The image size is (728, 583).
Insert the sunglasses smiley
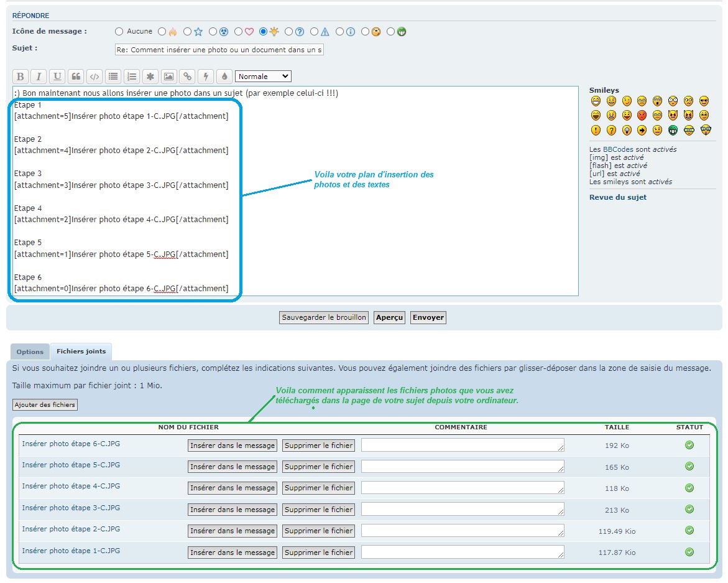coord(704,101)
